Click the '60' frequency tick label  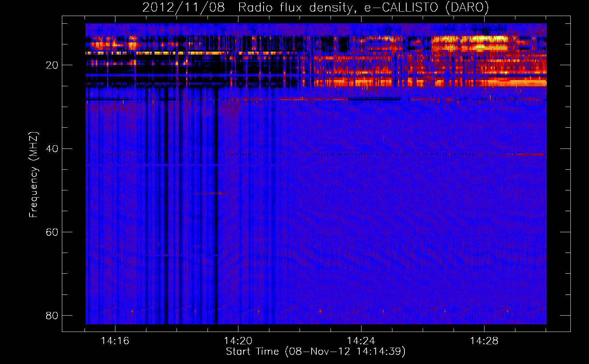coord(52,232)
